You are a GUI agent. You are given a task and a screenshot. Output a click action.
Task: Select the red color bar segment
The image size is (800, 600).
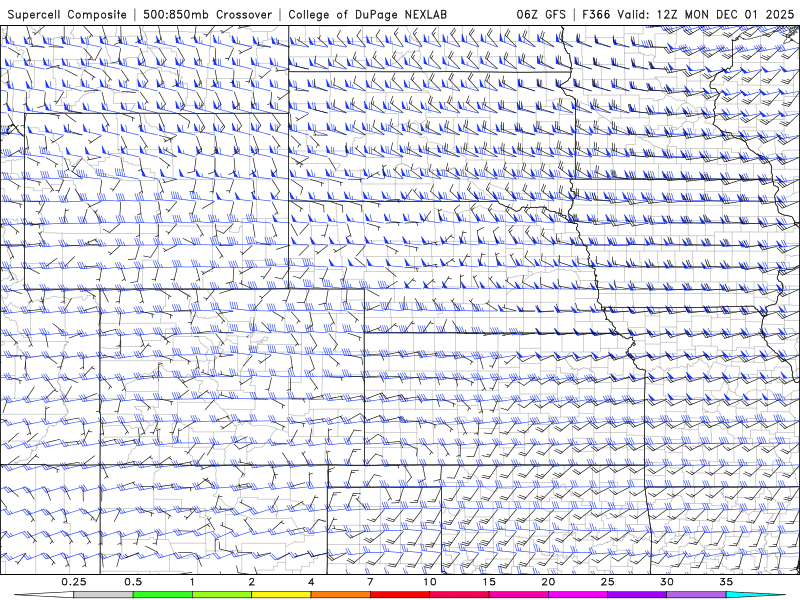399,595
